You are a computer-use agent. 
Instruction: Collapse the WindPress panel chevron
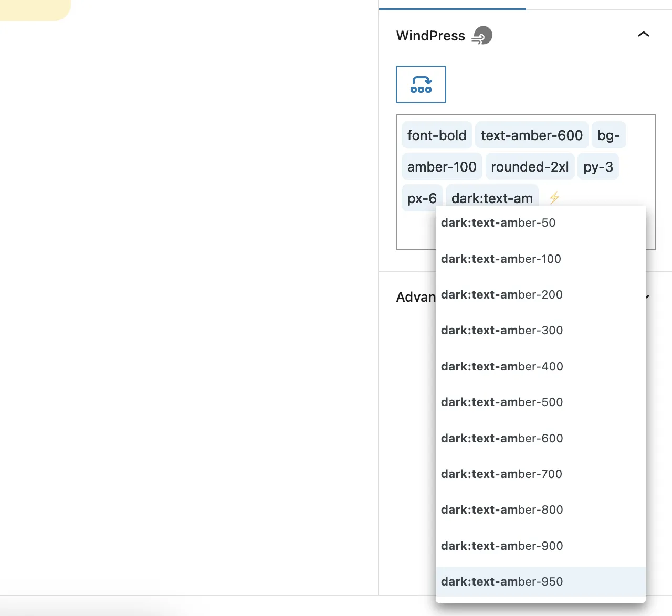point(643,35)
